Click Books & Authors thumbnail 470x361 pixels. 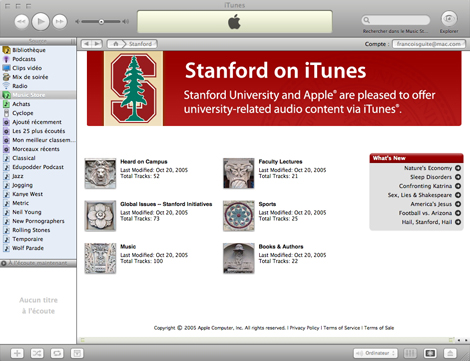click(x=239, y=258)
